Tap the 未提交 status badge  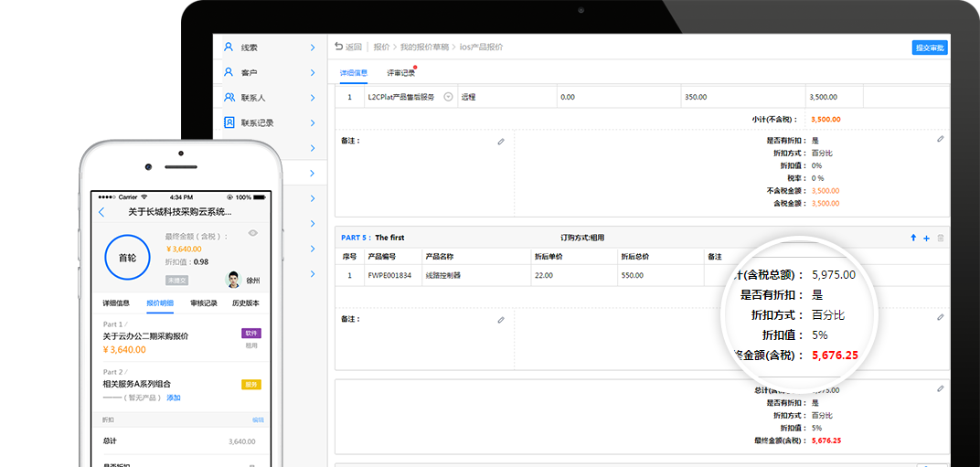176,281
